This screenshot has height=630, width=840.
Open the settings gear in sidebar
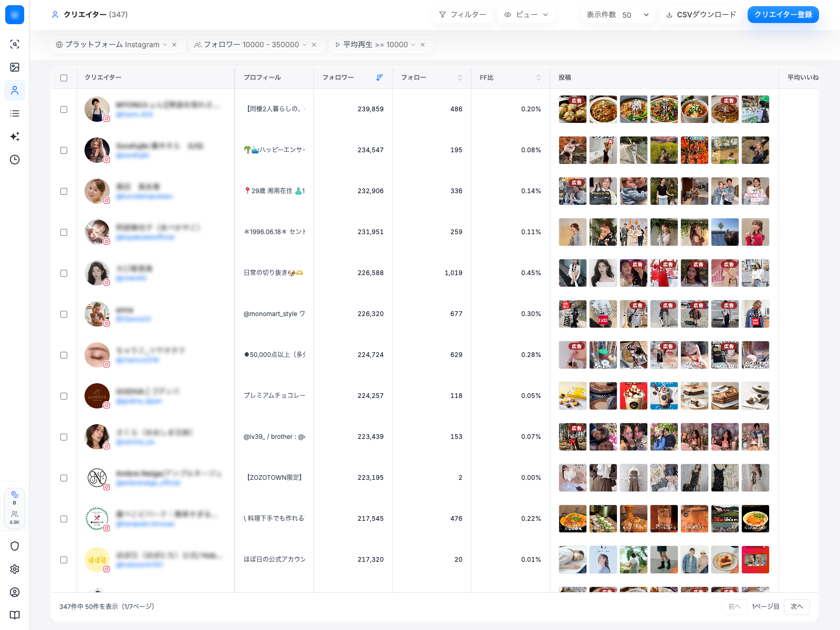(15, 569)
